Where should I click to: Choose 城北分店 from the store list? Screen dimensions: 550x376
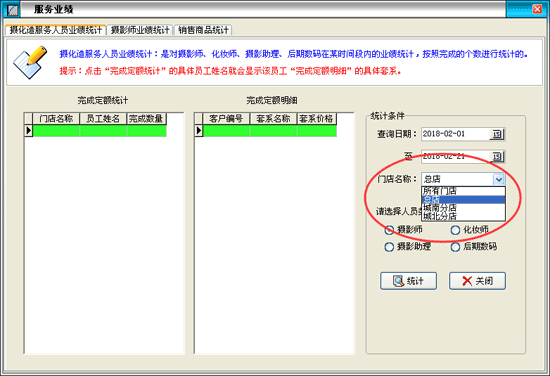(463, 216)
